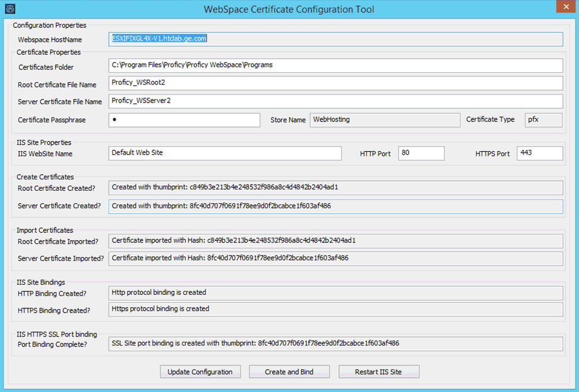
Task: Click the Update Configuration button
Action: tap(200, 372)
